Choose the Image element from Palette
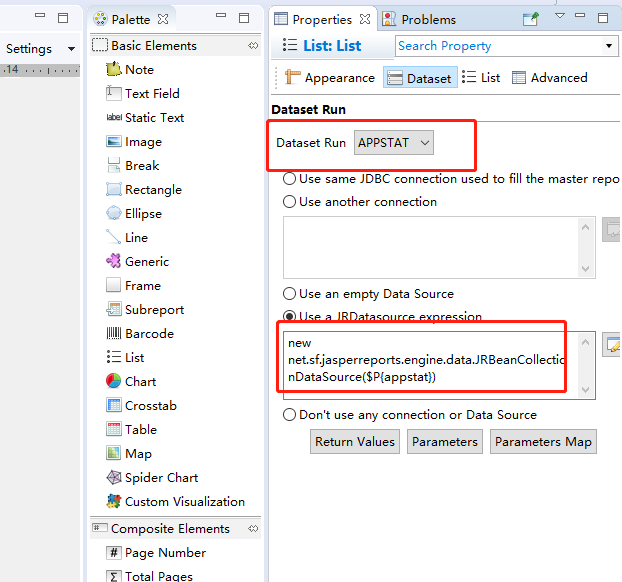This screenshot has width=622, height=582. point(134,142)
